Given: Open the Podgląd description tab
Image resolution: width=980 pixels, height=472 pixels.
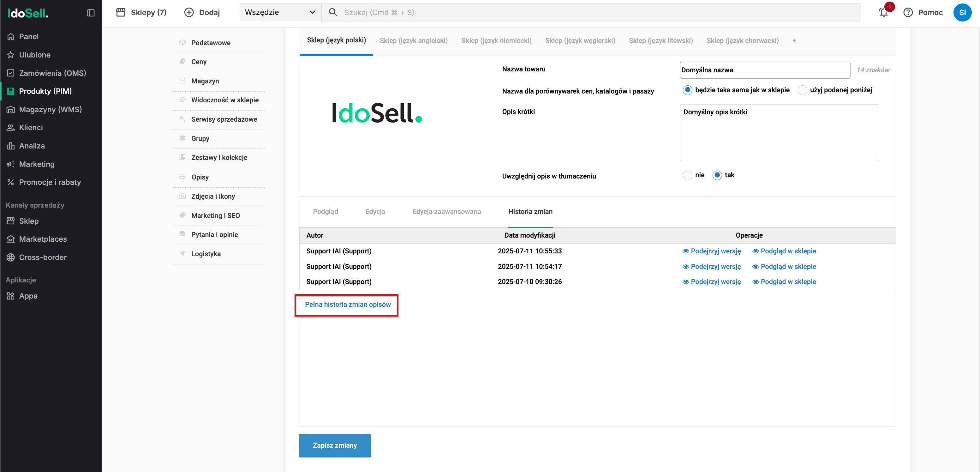Looking at the screenshot, I should (325, 212).
